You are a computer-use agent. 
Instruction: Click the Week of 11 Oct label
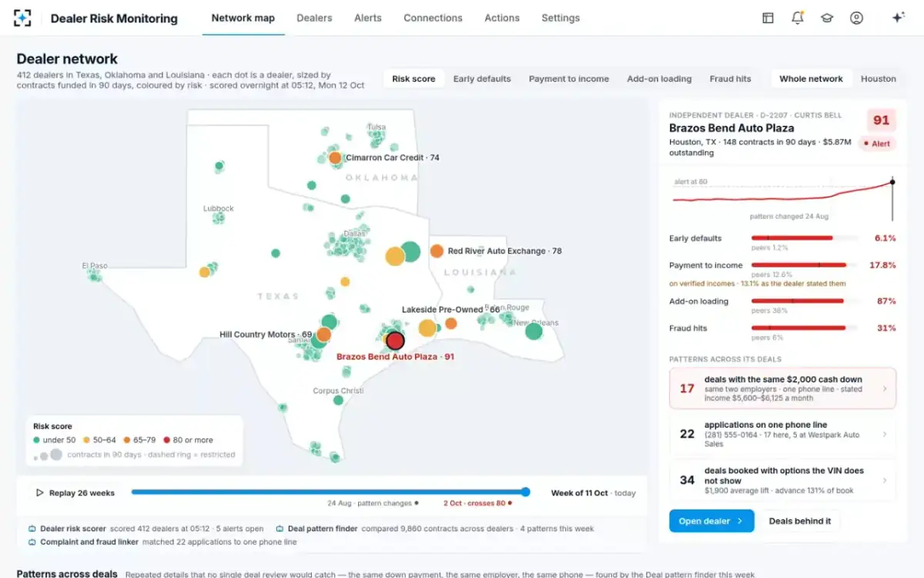pos(580,493)
